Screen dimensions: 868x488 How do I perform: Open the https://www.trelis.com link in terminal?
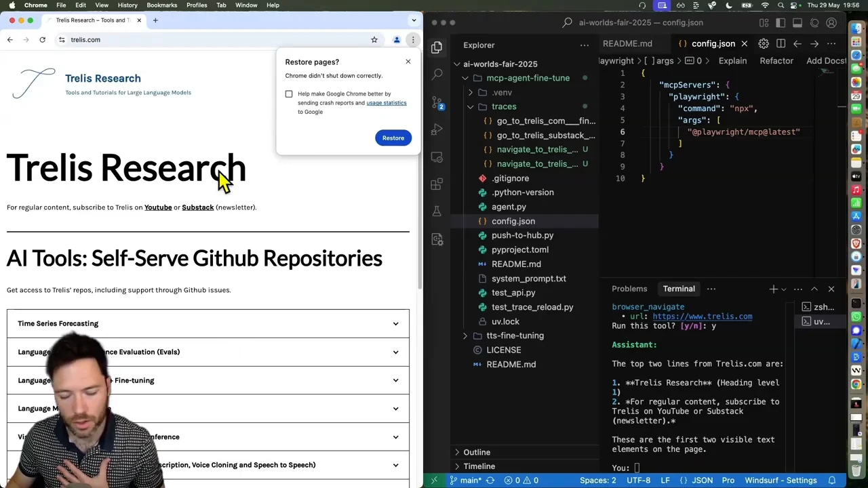[702, 317]
